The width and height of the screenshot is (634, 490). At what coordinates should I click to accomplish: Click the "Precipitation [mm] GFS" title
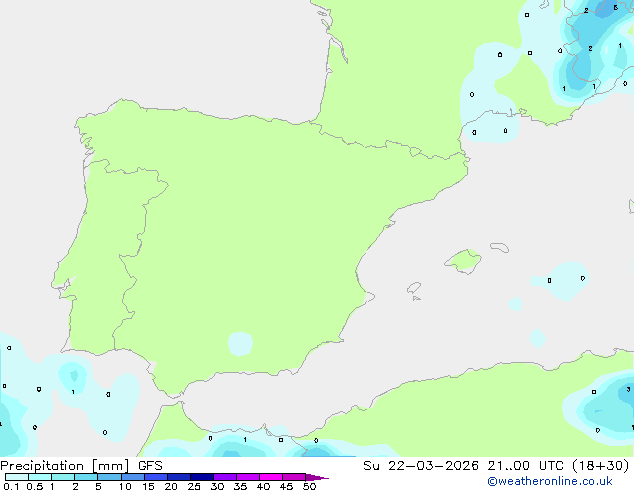click(81, 466)
